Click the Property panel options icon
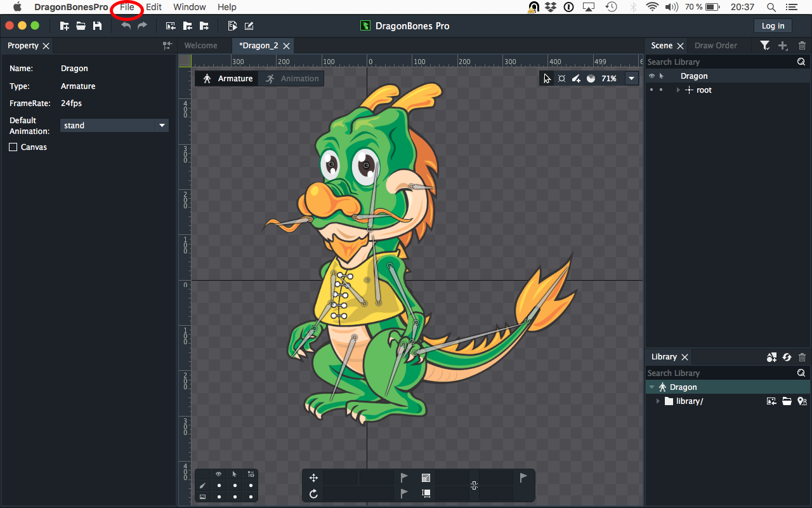The image size is (812, 508). point(167,46)
